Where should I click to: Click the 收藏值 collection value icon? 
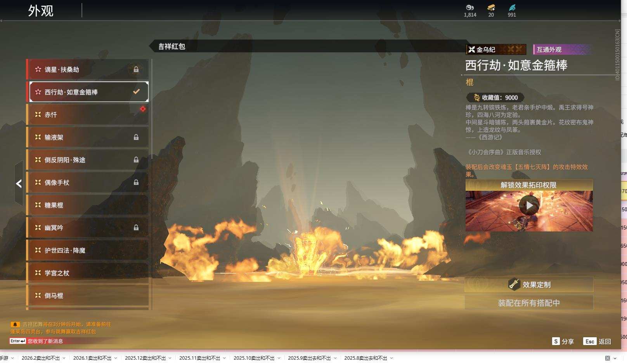click(x=476, y=98)
